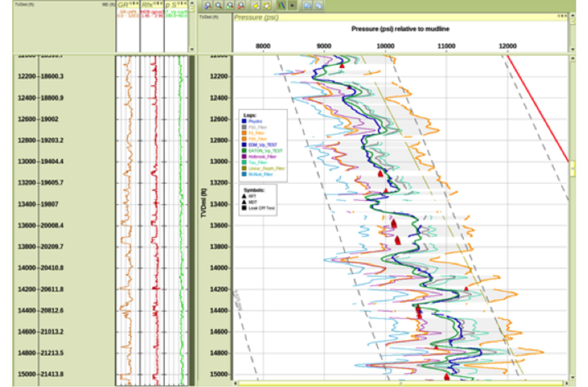
Task: Click the Leak Off Test legend symbol
Action: pyautogui.click(x=244, y=208)
